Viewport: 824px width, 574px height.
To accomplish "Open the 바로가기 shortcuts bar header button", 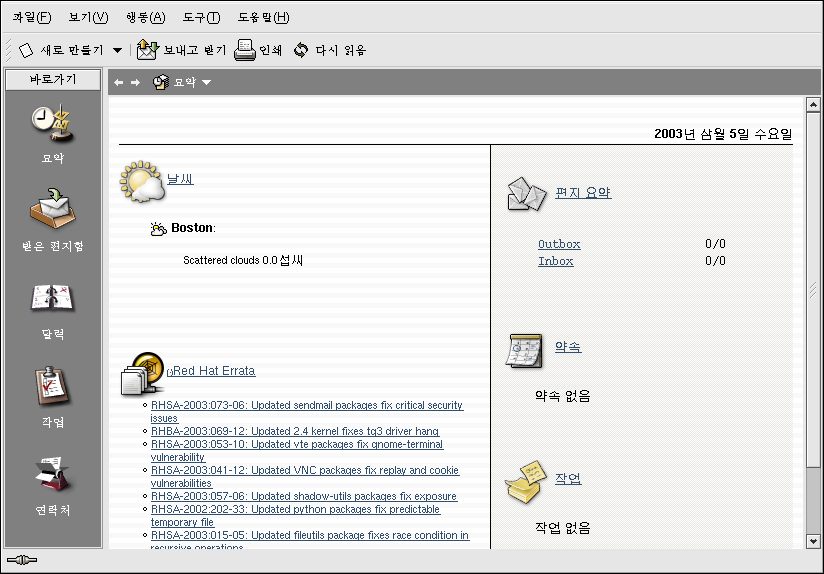I will pyautogui.click(x=53, y=79).
